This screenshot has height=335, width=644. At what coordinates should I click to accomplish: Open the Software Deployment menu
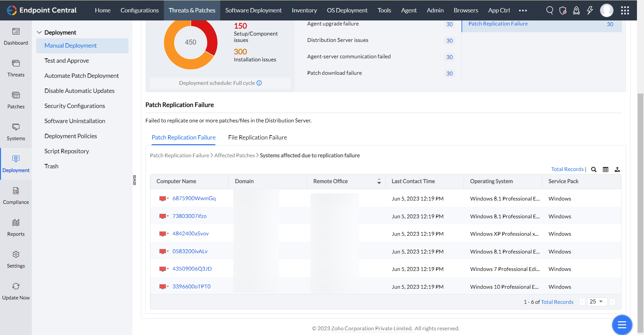click(253, 10)
